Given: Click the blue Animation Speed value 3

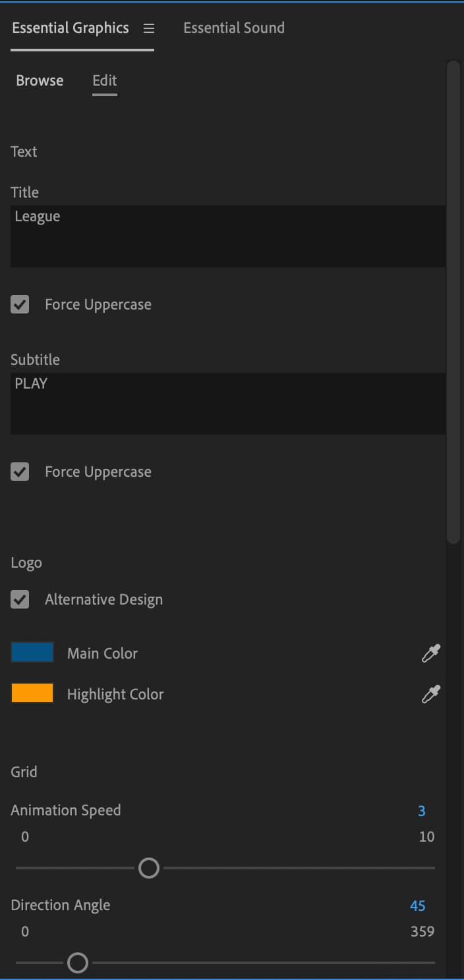Looking at the screenshot, I should pyautogui.click(x=421, y=811).
